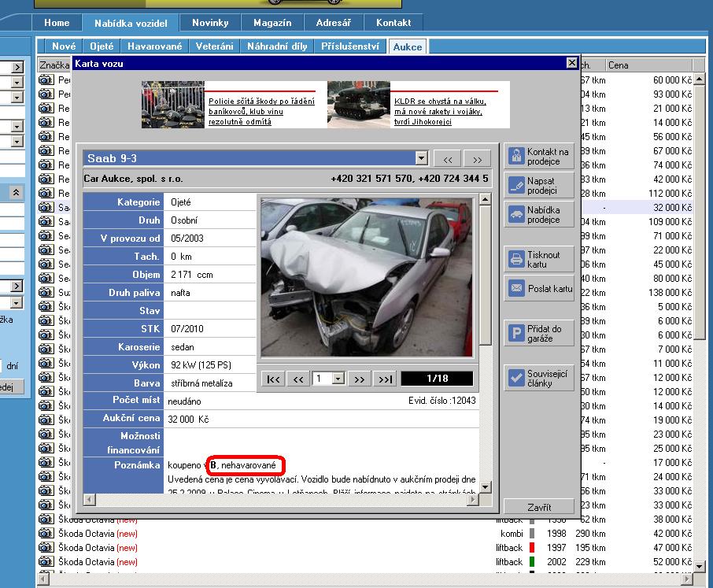The image size is (713, 588).
Task: Click the camera icon in the 21 000 Kč row
Action: click(x=46, y=108)
